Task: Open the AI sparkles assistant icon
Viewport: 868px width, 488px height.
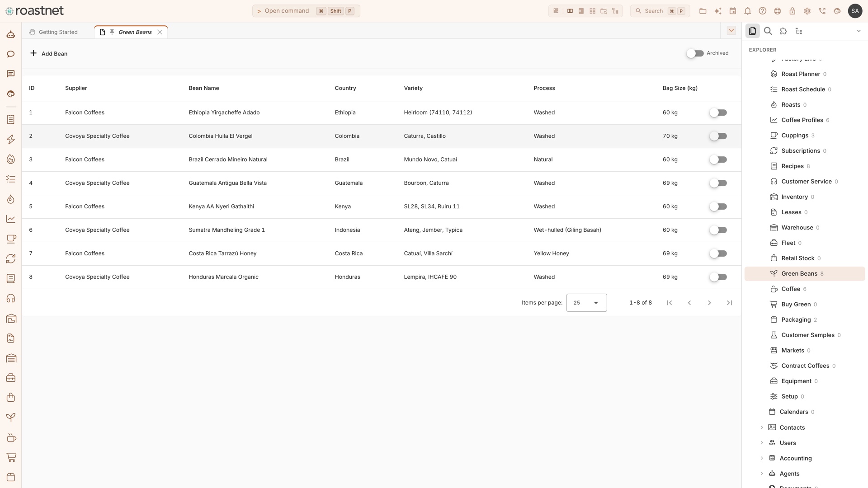Action: pos(717,11)
